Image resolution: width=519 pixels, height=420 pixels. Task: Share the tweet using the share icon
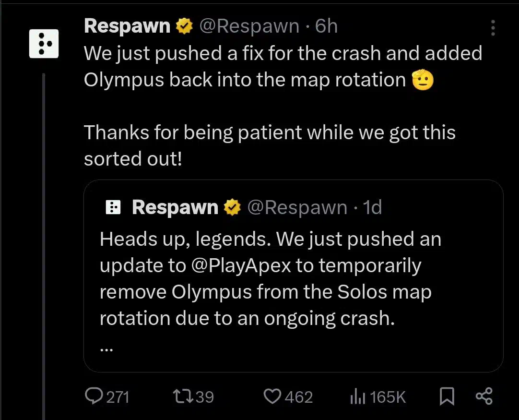click(484, 396)
